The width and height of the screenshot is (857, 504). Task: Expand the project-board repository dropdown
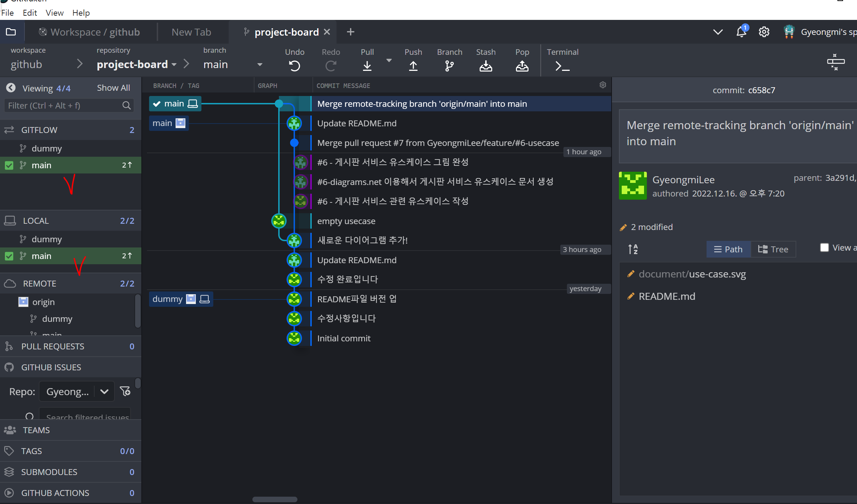click(x=174, y=65)
